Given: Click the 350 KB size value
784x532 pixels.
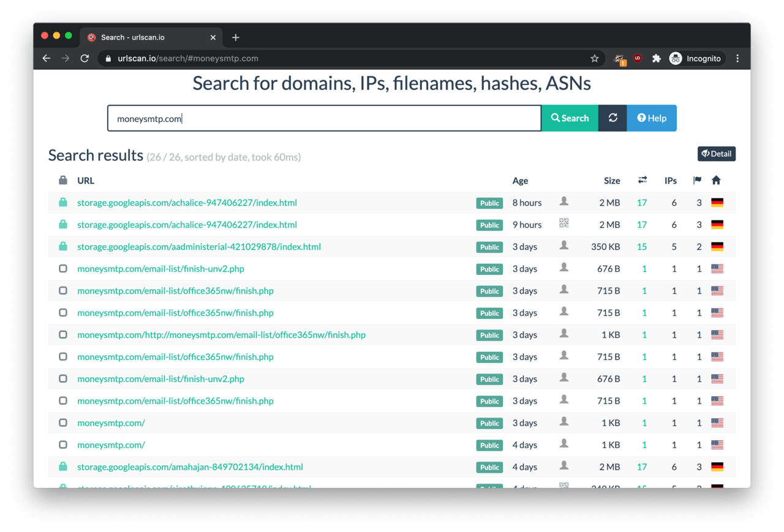Looking at the screenshot, I should click(x=605, y=247).
